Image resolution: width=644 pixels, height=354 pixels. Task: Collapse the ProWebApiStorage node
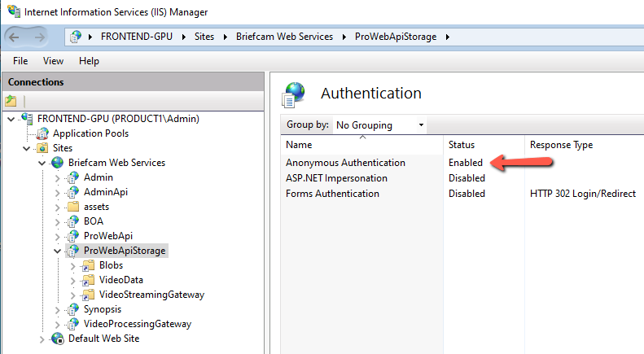(x=58, y=251)
